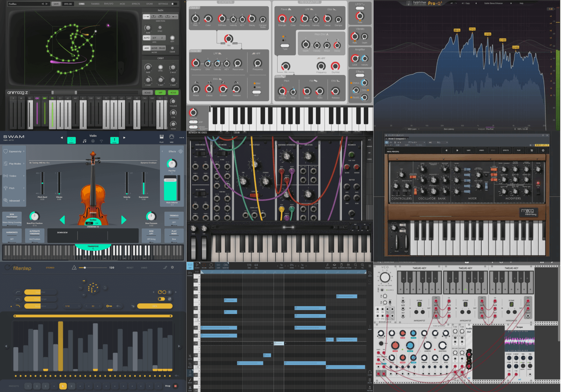The height and width of the screenshot is (392, 561).
Task: Open Filterstep 1/16 rate dropdown
Action: coord(72,306)
